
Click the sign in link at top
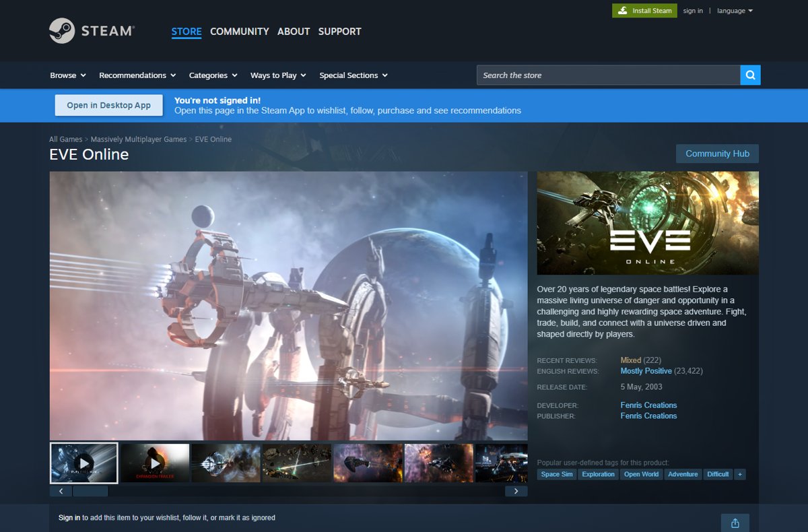point(693,11)
